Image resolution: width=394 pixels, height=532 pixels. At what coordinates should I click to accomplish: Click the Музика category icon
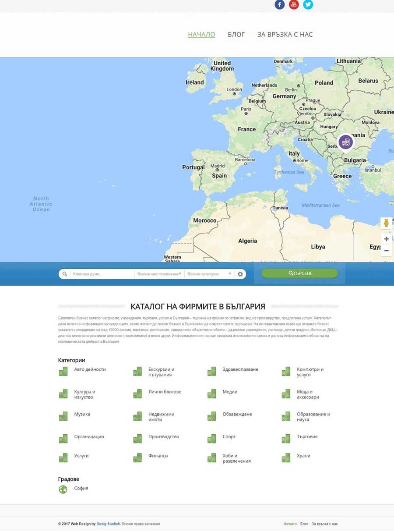63,416
